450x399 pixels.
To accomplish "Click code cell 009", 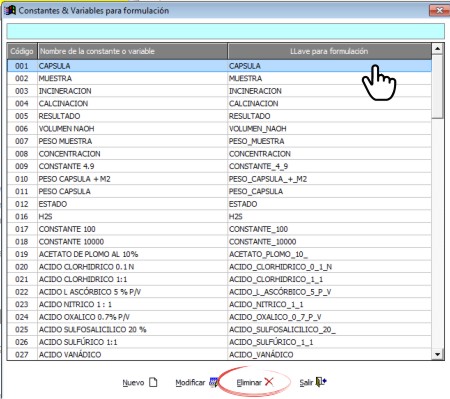I will coord(22,166).
